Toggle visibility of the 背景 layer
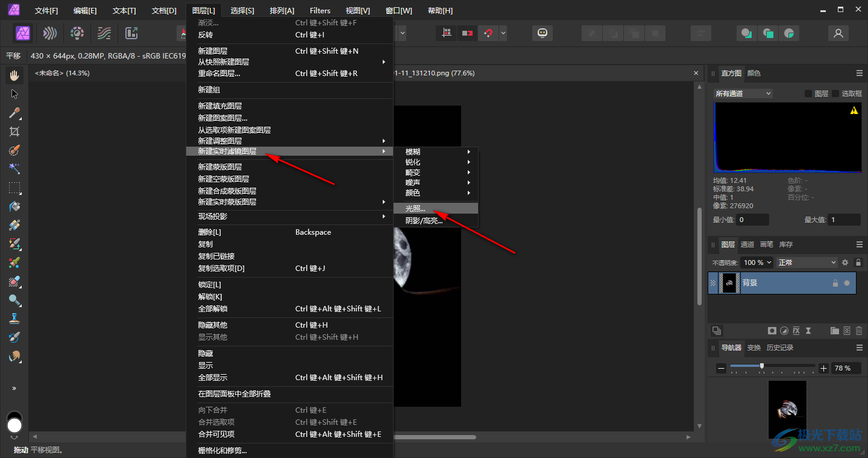The width and height of the screenshot is (868, 458). tap(847, 283)
